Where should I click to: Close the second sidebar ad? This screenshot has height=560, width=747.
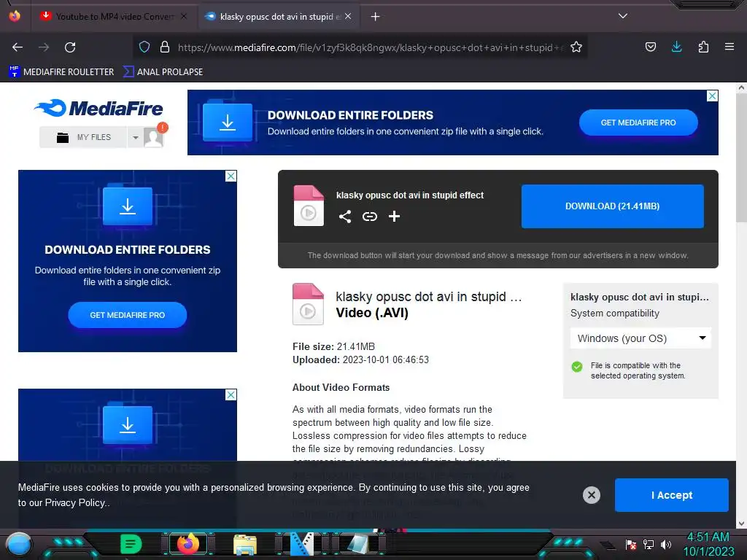(x=231, y=394)
